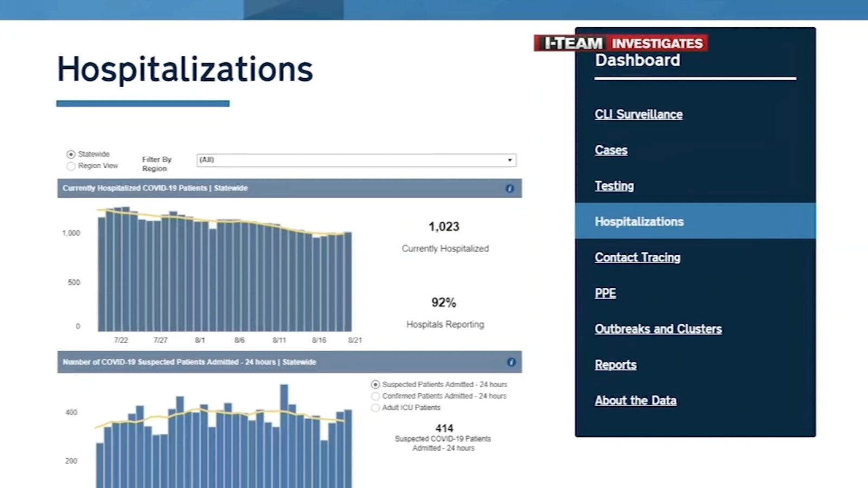Screen dimensions: 868x488
Task: Choose Confirmed Patients Admitted - 24 hours option
Action: pyautogui.click(x=375, y=396)
